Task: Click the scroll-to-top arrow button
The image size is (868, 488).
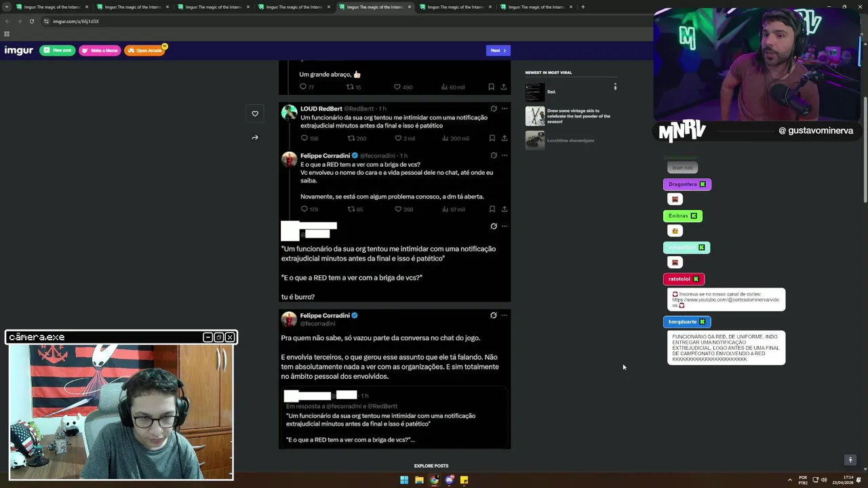Action: tap(850, 460)
